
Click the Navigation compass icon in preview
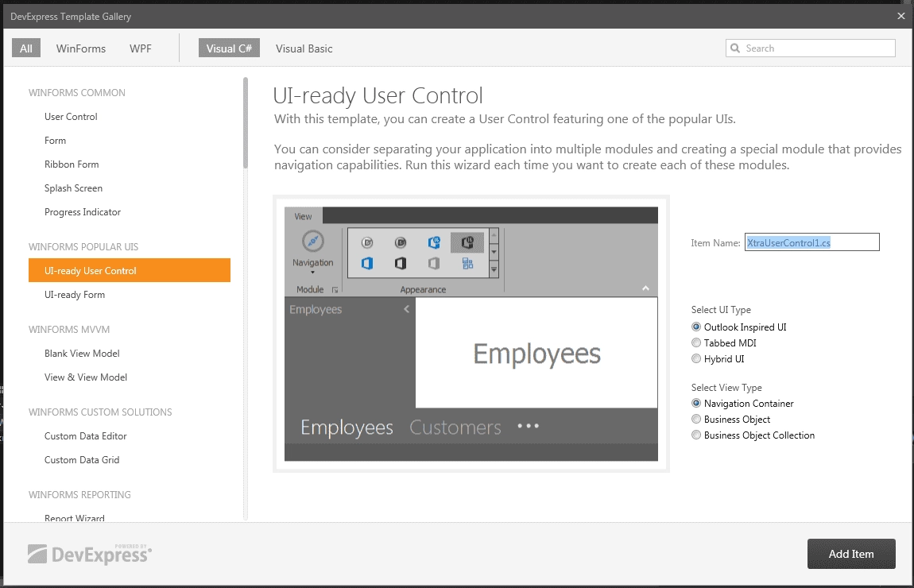click(313, 241)
